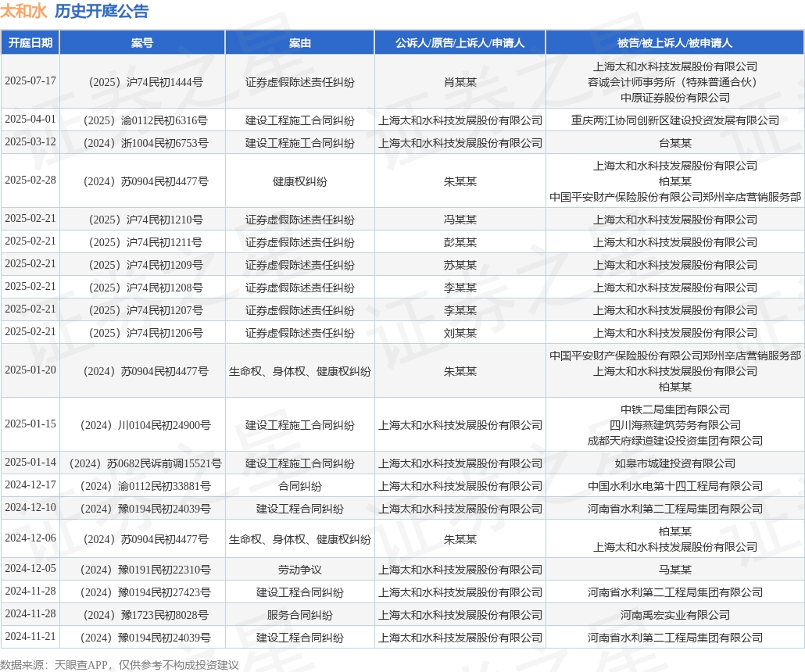This screenshot has width=805, height=672.
Task: Click the 历史开庭公告 heading
Action: pyautogui.click(x=102, y=11)
